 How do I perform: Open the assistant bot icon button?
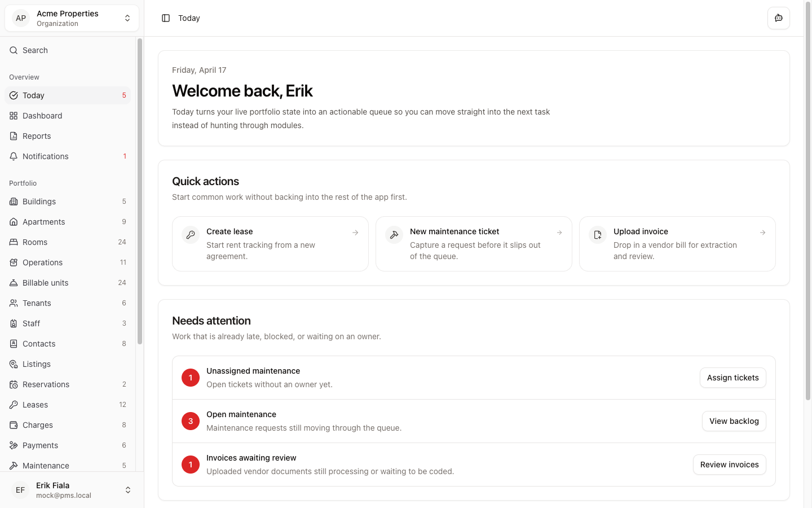click(778, 18)
